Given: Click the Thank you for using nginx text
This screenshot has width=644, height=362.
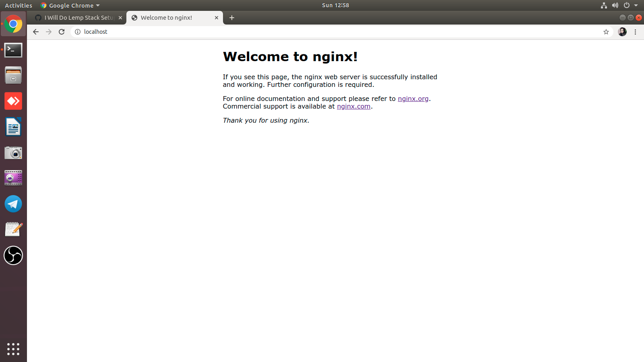Looking at the screenshot, I should (266, 120).
